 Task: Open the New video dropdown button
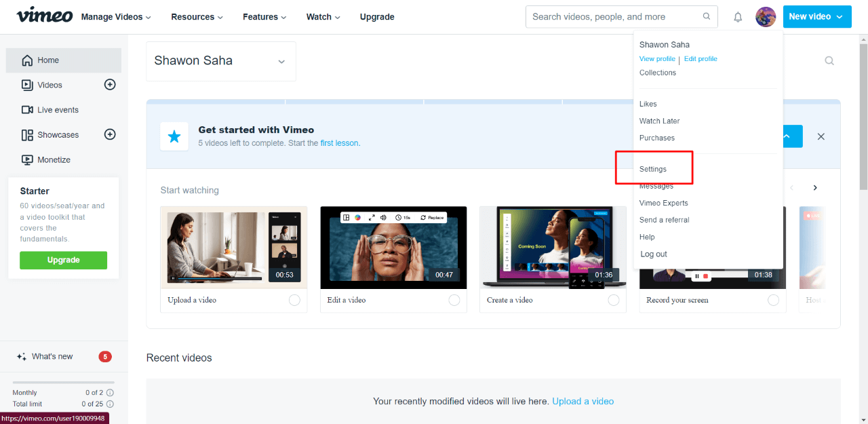click(x=817, y=17)
